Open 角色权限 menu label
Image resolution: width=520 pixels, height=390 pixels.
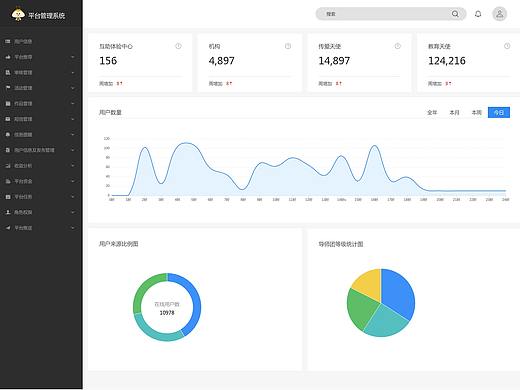[23, 212]
